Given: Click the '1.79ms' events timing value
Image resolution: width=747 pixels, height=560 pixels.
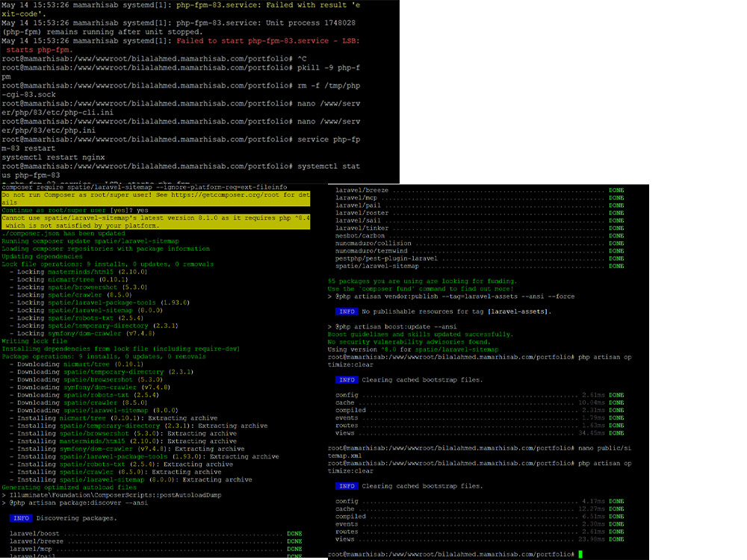Looking at the screenshot, I should 593,417.
